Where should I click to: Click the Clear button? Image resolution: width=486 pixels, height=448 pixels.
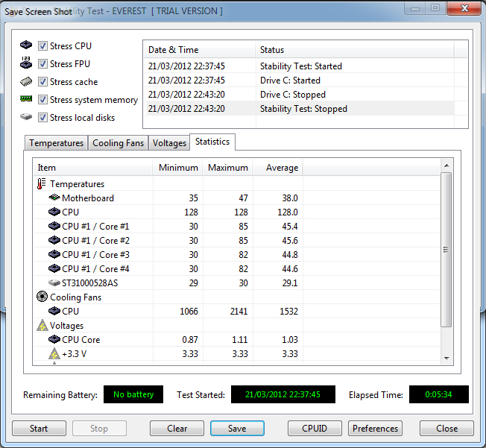coord(177,429)
